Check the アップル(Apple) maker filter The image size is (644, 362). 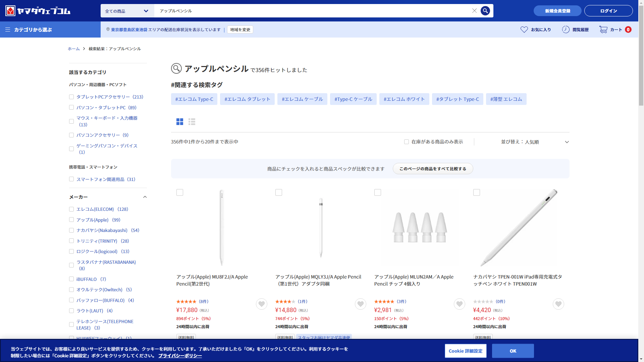[x=71, y=220]
